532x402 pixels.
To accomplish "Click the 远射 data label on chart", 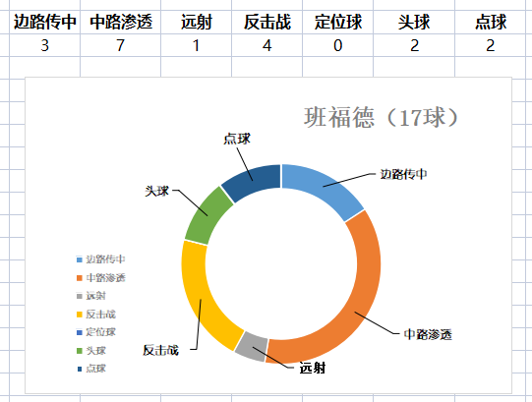I will pos(313,368).
